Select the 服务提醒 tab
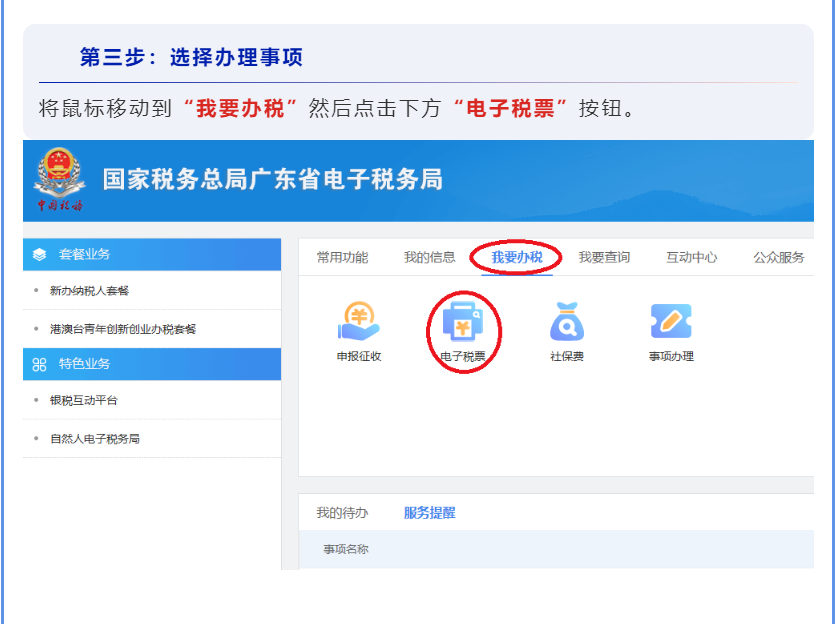Viewport: 836px width, 624px height. point(429,513)
